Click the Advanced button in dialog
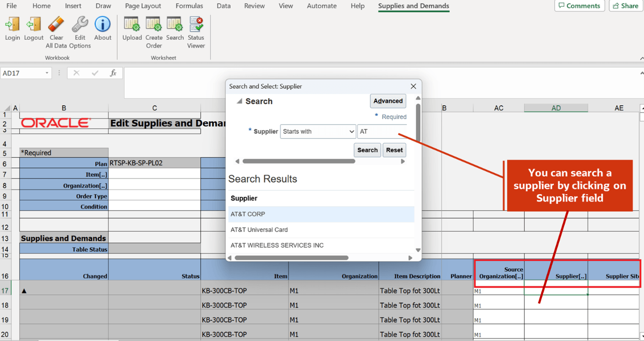The height and width of the screenshot is (341, 644). point(388,101)
